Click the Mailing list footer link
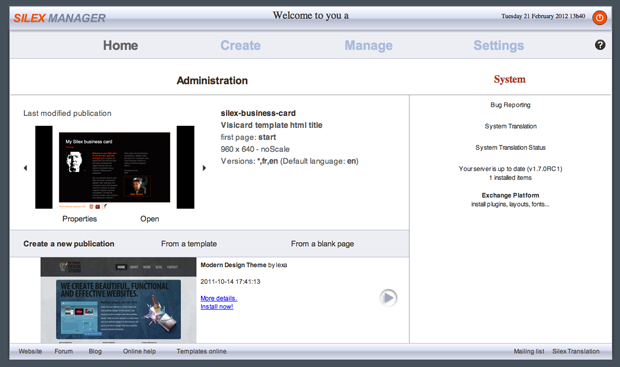 529,351
